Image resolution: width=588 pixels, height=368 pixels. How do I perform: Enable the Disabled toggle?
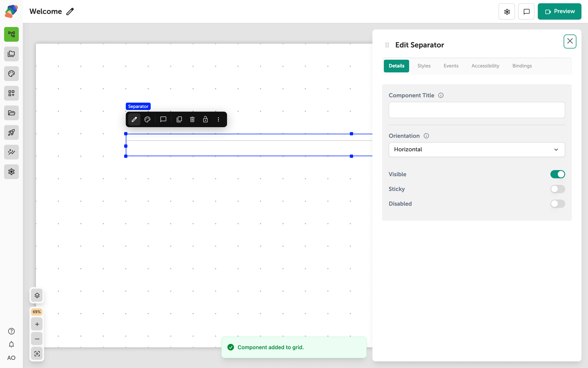(x=558, y=204)
